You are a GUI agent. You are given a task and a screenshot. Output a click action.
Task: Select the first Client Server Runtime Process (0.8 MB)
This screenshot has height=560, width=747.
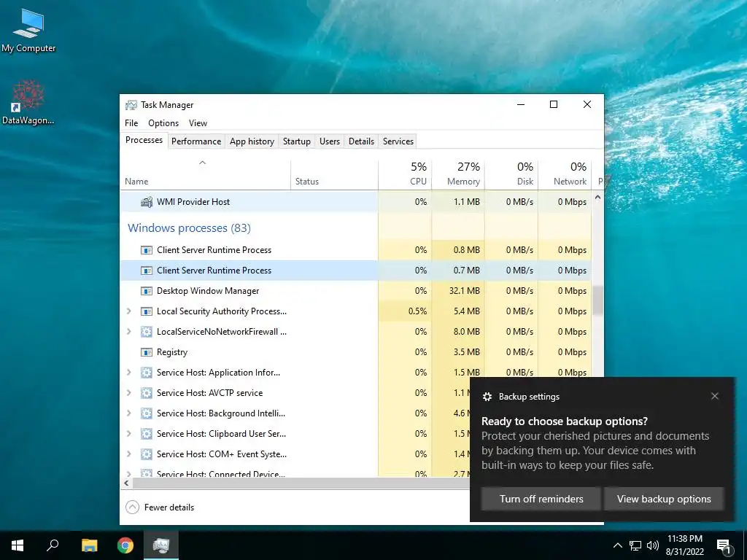click(x=355, y=250)
